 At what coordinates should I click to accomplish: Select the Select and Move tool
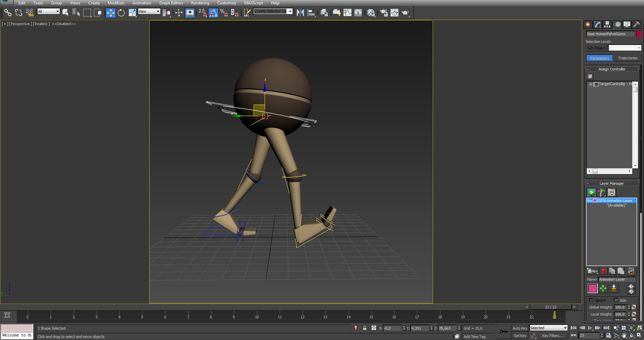point(111,12)
